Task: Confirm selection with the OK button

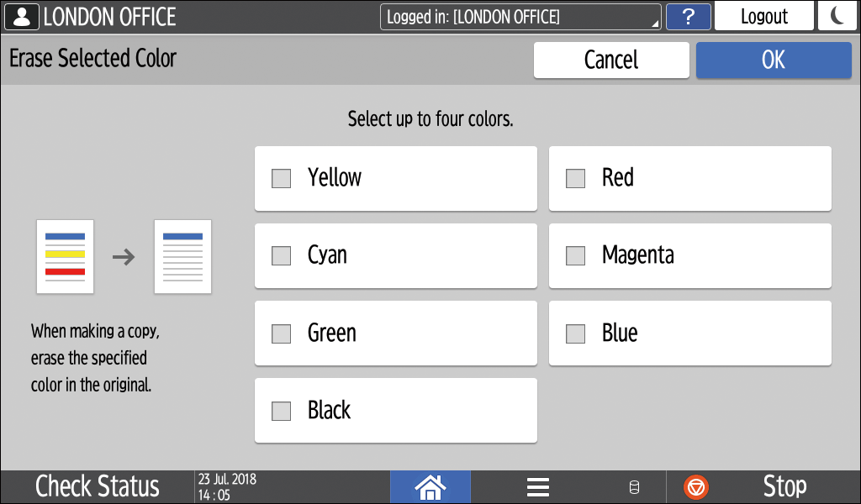Action: (x=774, y=60)
